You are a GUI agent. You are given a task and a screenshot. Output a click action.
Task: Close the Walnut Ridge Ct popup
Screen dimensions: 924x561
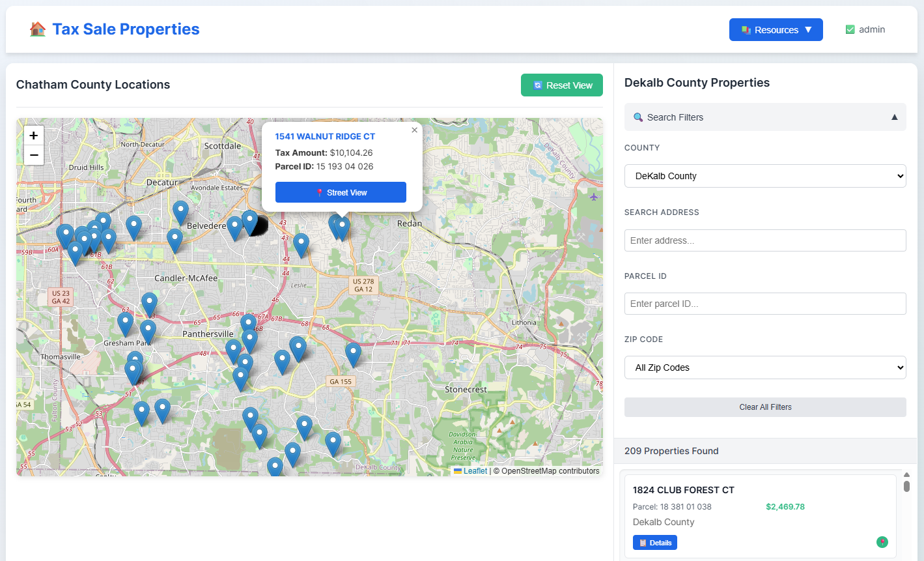[x=414, y=130]
